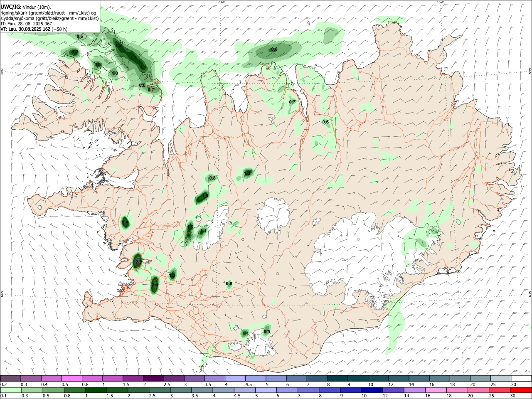Pick the crimson swatch labeled 25 in lower row
Screen dimensions: 532x399
coord(499,390)
